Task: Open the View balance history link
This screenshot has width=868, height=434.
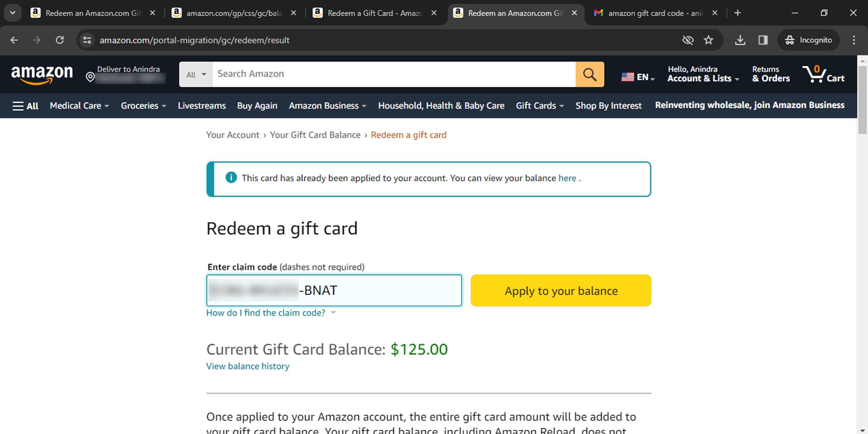Action: click(x=248, y=366)
